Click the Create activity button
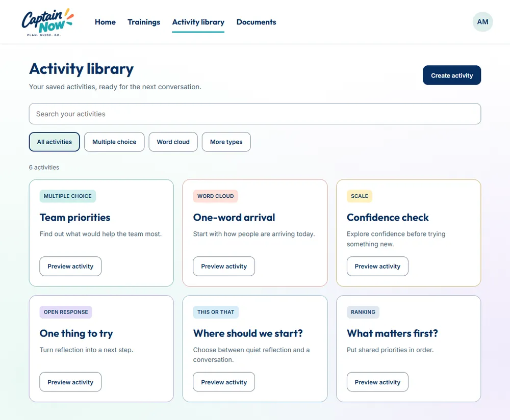The image size is (510, 420). click(452, 75)
